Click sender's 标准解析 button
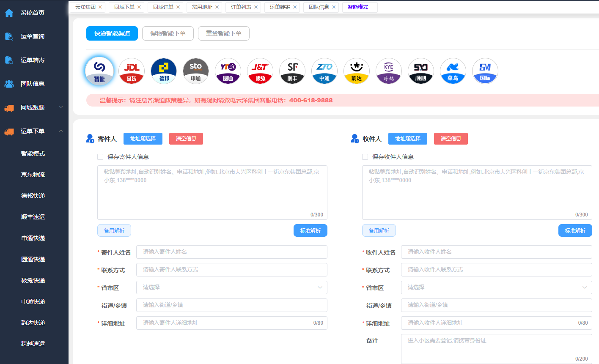 [310, 230]
